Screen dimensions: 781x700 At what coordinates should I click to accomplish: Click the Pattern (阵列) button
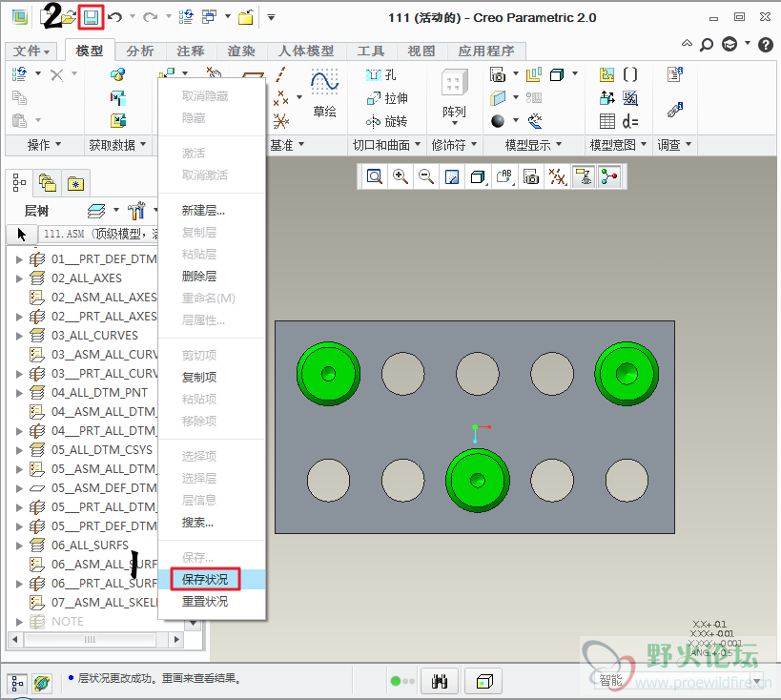tap(454, 96)
